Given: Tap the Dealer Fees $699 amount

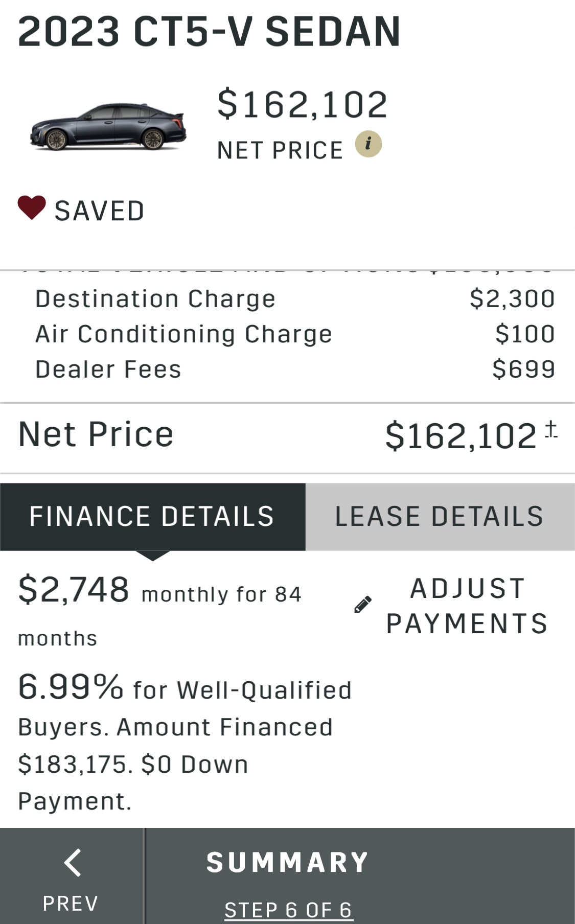Looking at the screenshot, I should [523, 369].
